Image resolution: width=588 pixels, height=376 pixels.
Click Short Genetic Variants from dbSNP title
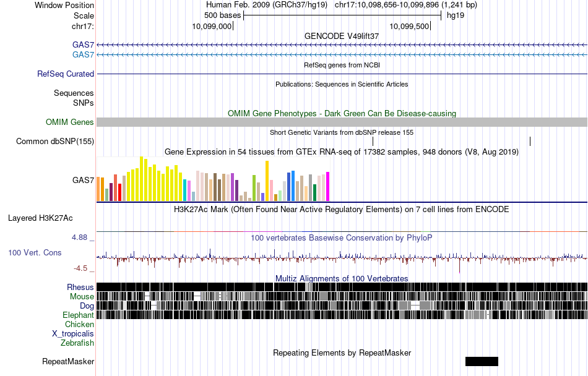(342, 132)
